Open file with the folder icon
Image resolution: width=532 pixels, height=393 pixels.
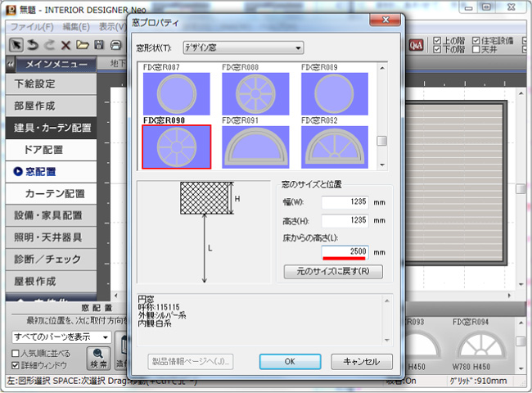[83, 45]
